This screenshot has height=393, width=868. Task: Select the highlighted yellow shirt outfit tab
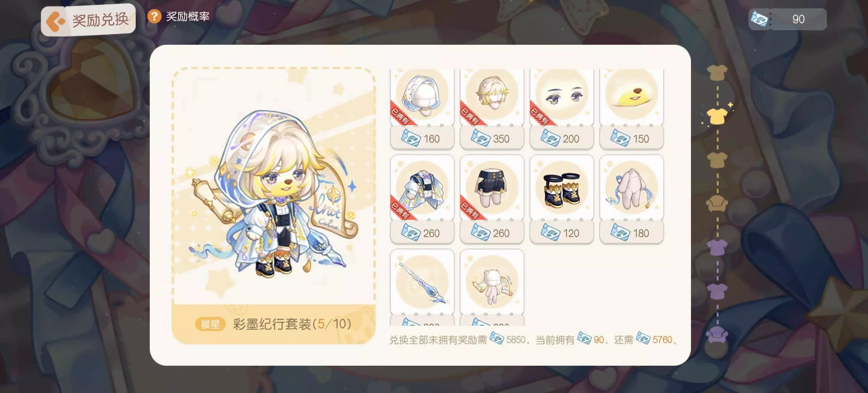coord(717,116)
